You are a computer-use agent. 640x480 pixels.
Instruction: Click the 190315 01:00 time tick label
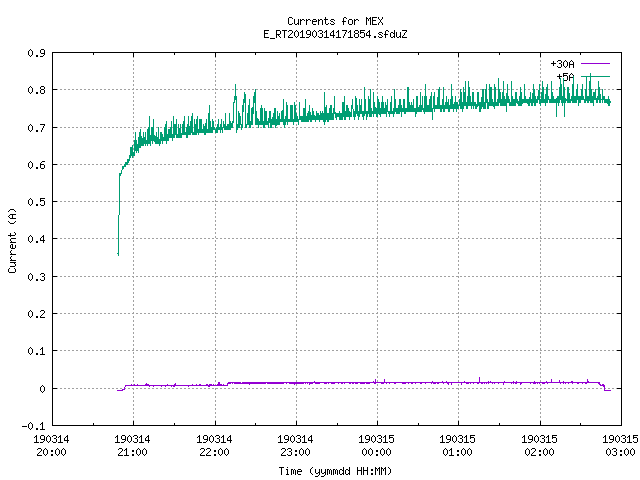pos(457,446)
